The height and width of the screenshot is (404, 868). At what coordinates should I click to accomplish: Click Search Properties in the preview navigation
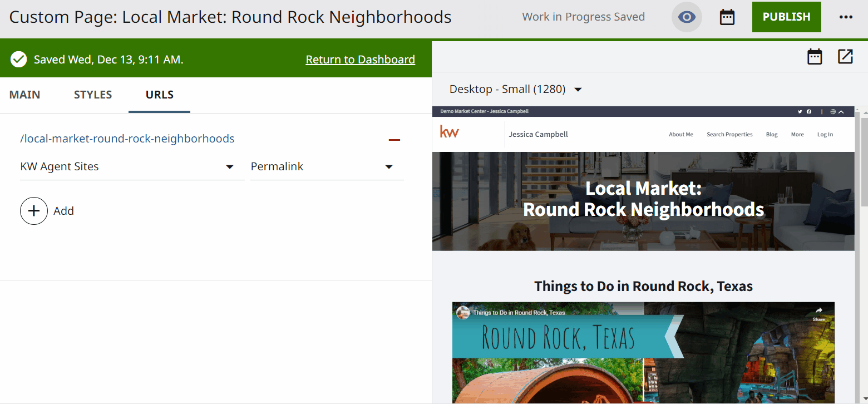tap(729, 135)
